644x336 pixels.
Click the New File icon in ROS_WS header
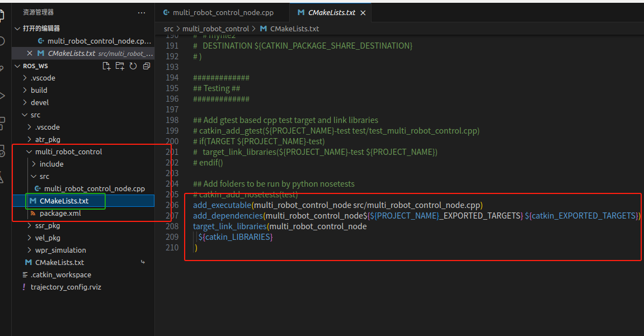[106, 66]
